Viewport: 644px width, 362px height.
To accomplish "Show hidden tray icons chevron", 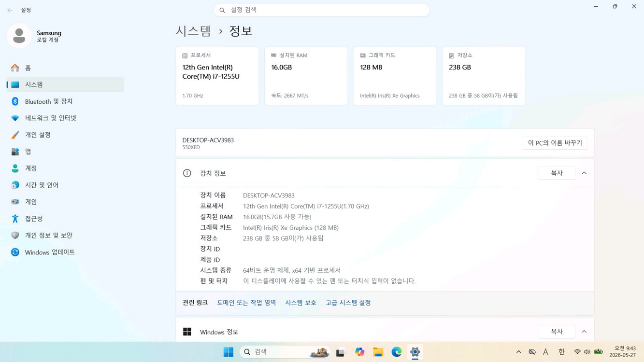I will coord(518,352).
